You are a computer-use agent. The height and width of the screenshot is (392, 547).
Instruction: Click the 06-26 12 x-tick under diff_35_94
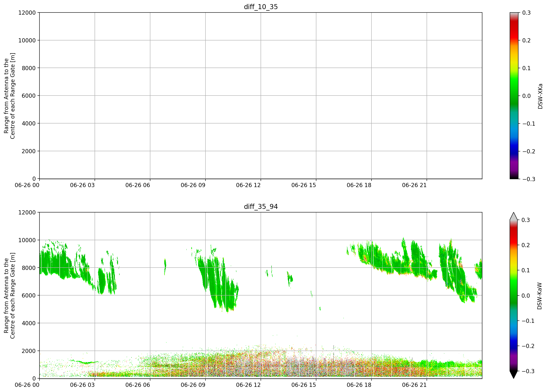pos(249,385)
